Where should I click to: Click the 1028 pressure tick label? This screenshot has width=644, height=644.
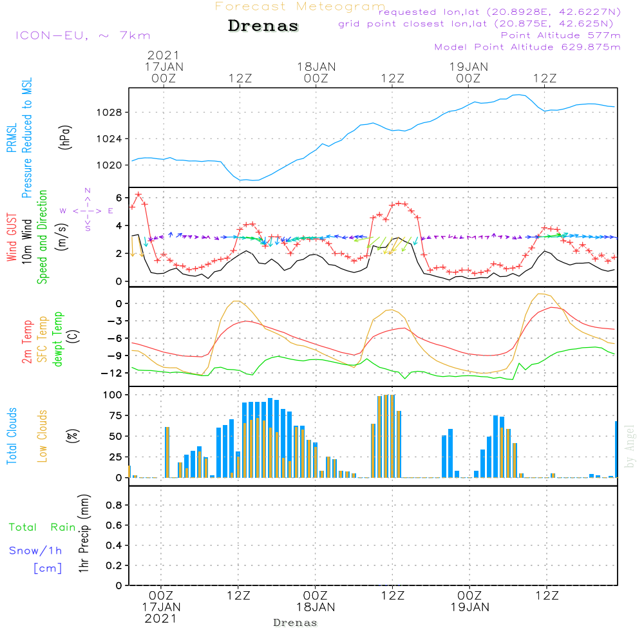[x=109, y=113]
